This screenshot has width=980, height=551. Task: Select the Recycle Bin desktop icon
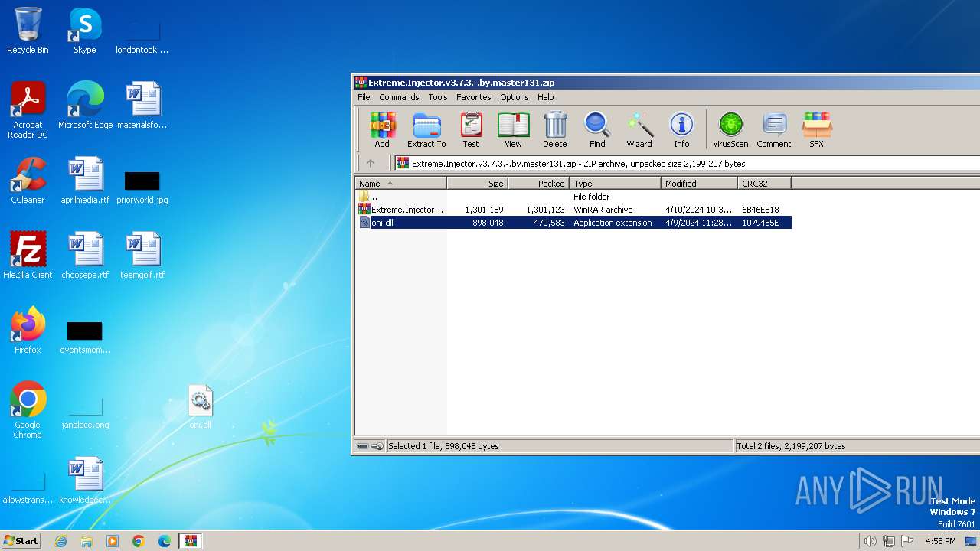(x=28, y=31)
